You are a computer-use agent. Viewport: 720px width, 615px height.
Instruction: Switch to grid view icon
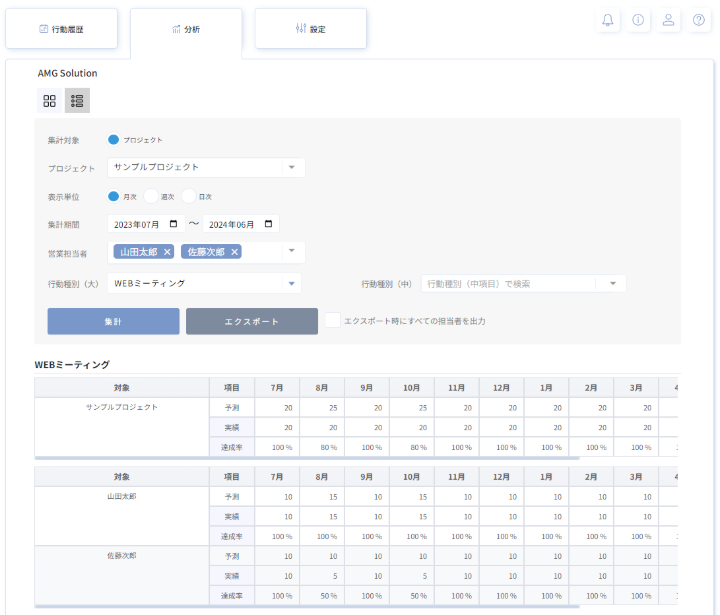click(50, 101)
